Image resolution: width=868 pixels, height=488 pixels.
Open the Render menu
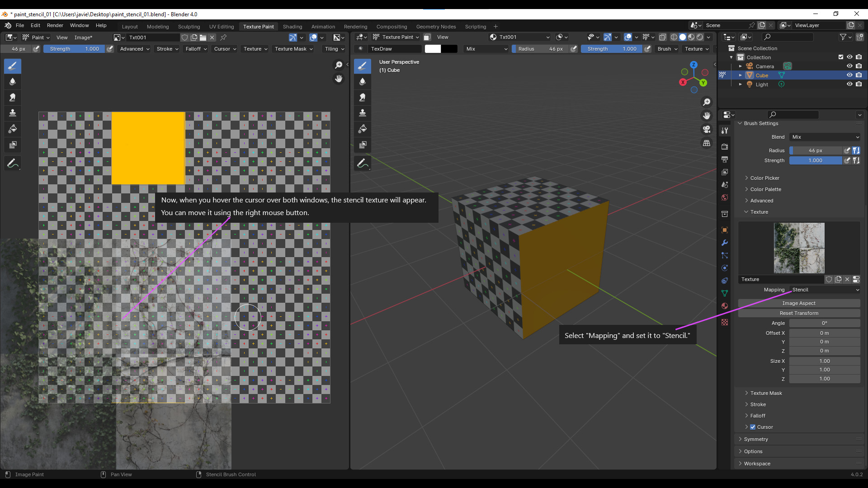(55, 25)
